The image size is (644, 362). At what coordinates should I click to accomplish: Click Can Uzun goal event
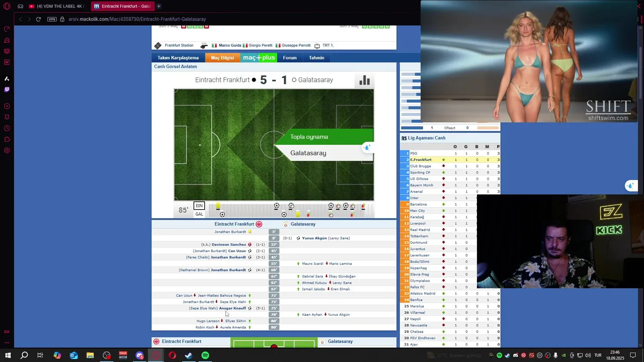coord(237,251)
